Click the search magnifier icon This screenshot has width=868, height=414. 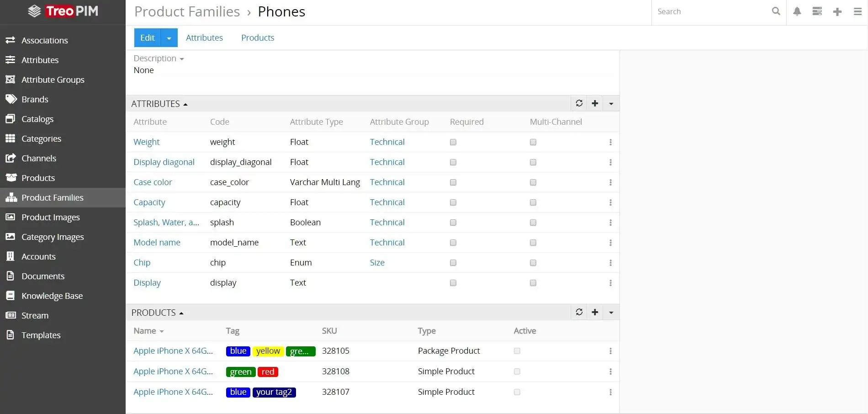point(776,11)
